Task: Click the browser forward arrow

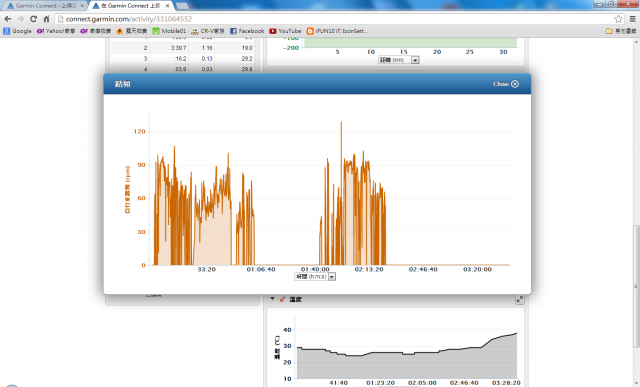Action: click(20, 19)
